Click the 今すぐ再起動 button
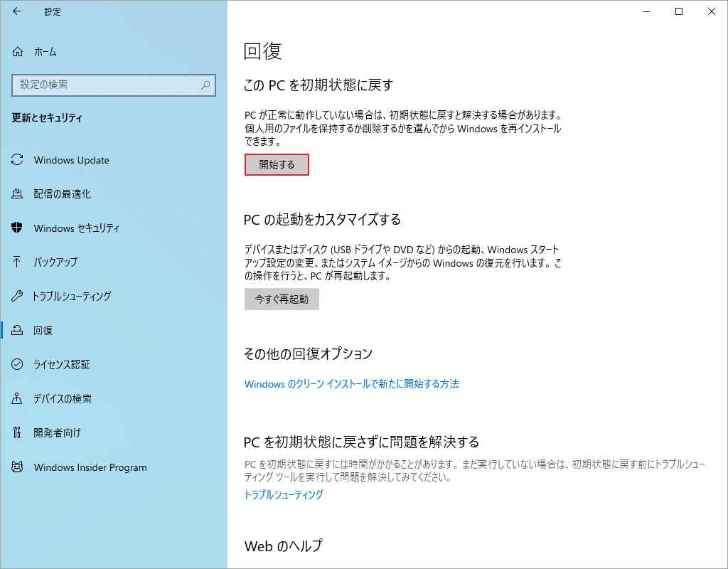 coord(282,299)
